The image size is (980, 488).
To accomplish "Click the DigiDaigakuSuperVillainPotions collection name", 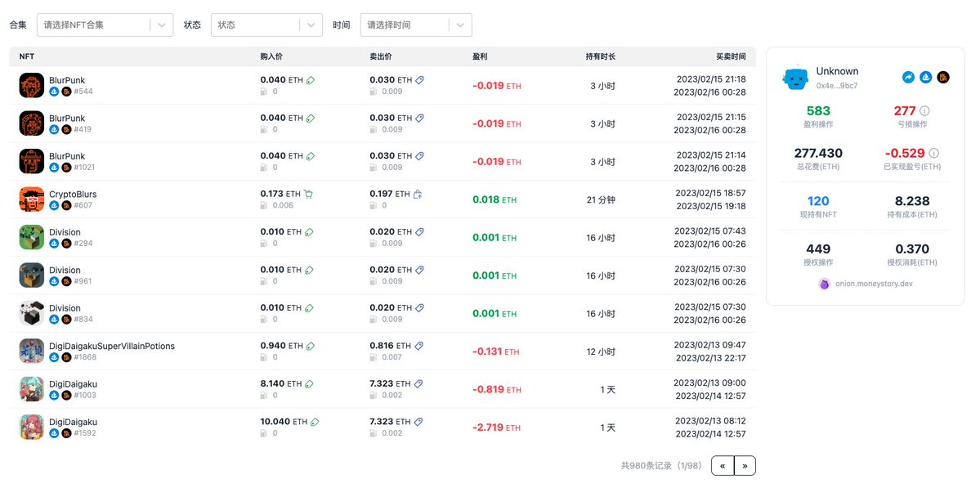I will [x=112, y=346].
